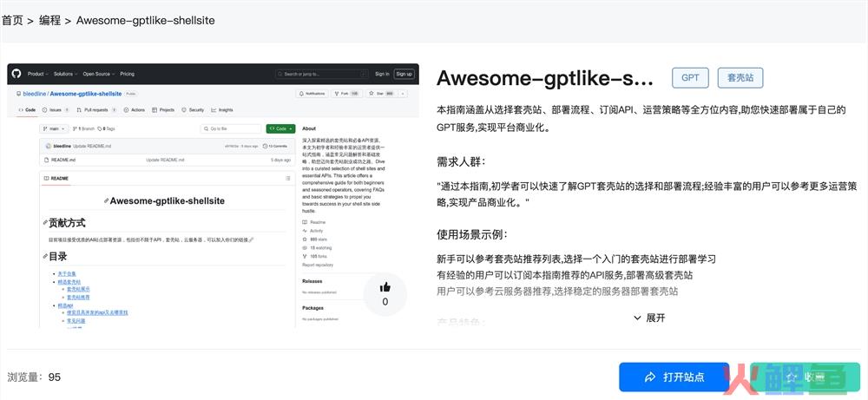This screenshot has width=868, height=400.
Task: Expand the description with 展开
Action: pyautogui.click(x=649, y=318)
